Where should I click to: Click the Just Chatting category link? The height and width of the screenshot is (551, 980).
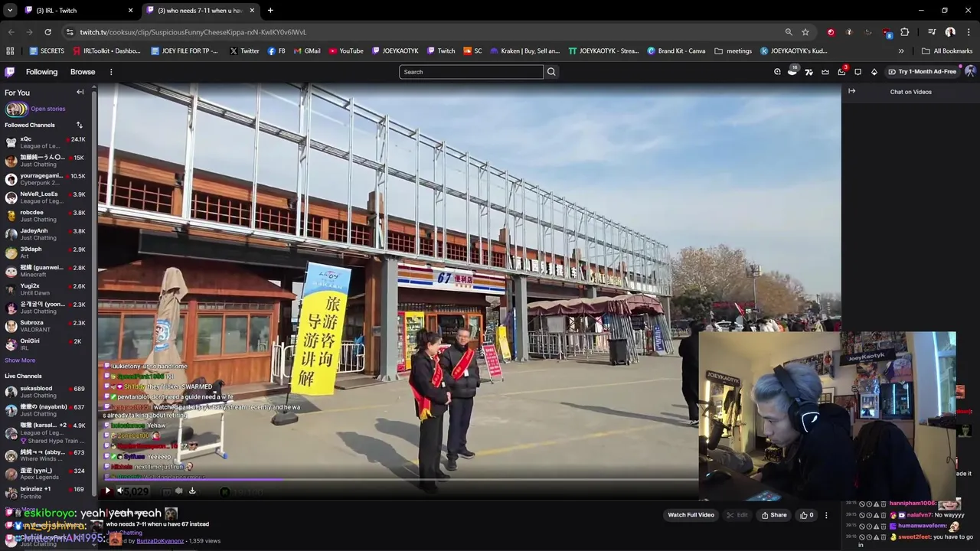click(x=124, y=533)
